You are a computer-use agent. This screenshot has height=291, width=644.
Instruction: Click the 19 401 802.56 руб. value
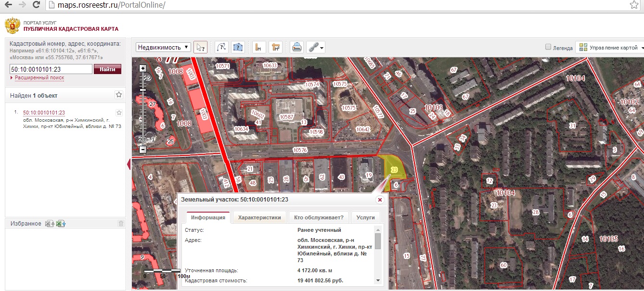point(320,280)
